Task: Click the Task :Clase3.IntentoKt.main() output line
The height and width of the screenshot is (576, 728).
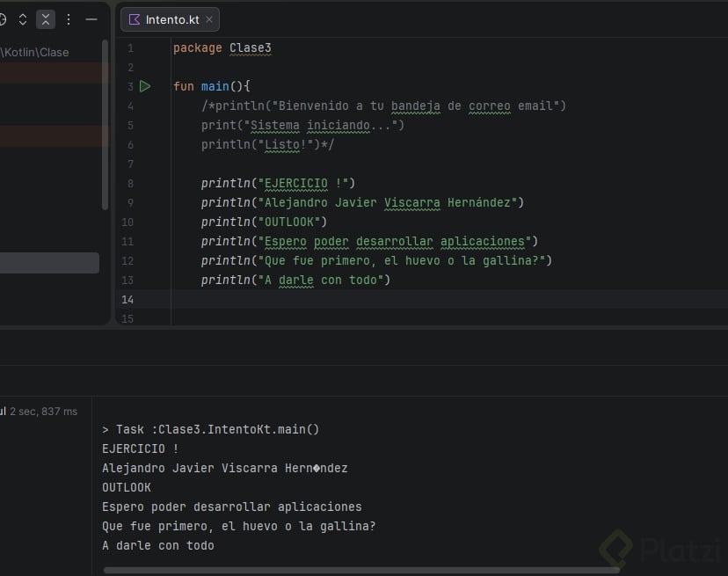Action: (211, 429)
